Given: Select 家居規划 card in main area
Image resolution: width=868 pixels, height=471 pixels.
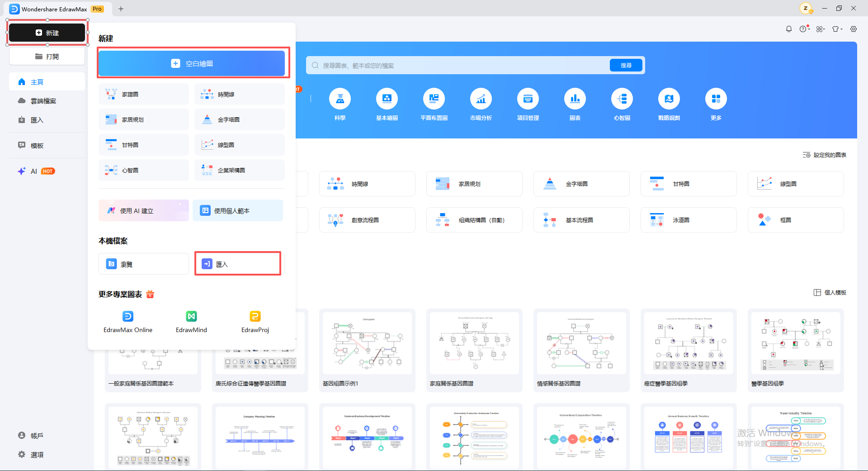Looking at the screenshot, I should (x=474, y=184).
